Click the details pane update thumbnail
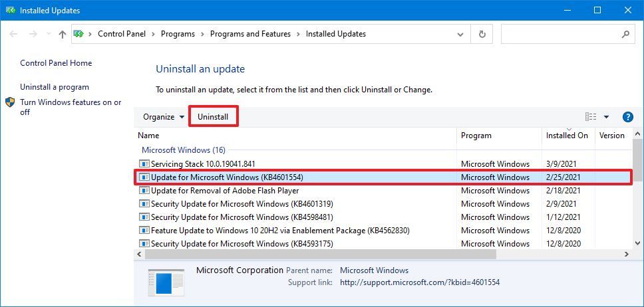Image resolution: width=644 pixels, height=307 pixels. (x=166, y=282)
